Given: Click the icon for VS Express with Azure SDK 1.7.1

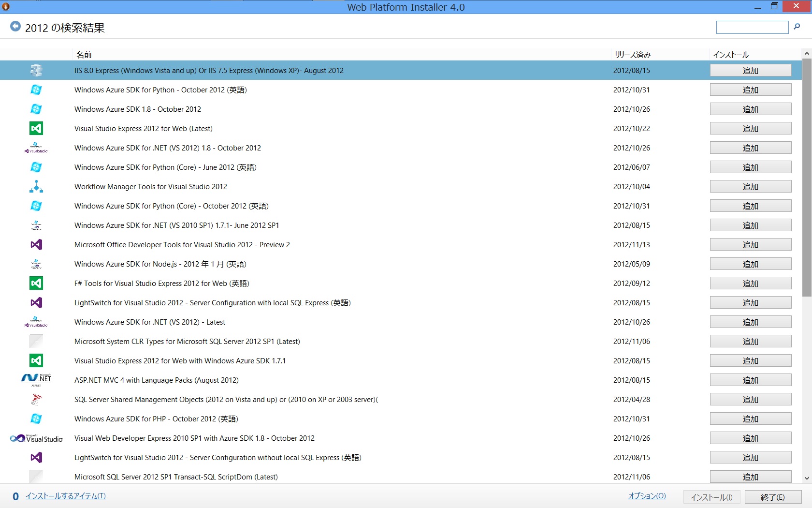Looking at the screenshot, I should pos(36,361).
